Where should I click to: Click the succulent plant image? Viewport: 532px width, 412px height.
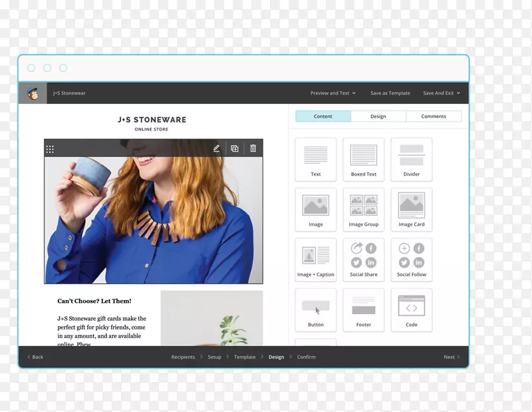click(211, 318)
